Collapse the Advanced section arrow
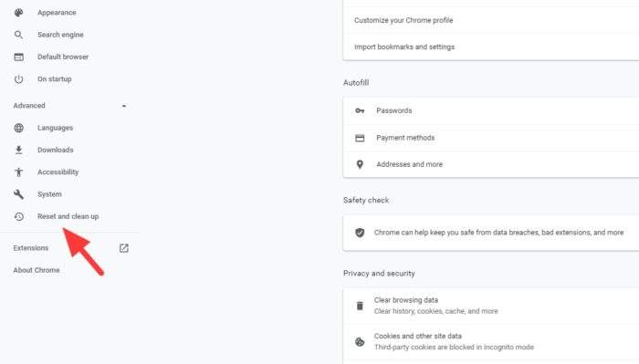 click(124, 106)
